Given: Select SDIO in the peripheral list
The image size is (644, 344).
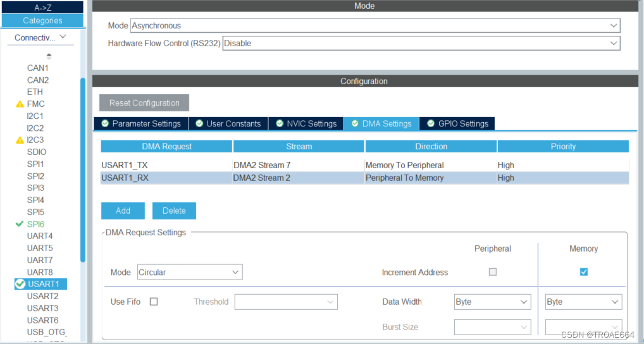Looking at the screenshot, I should coord(37,152).
